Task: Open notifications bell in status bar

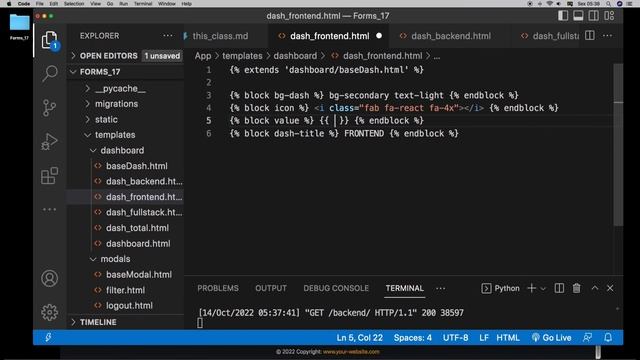Action: tap(608, 338)
